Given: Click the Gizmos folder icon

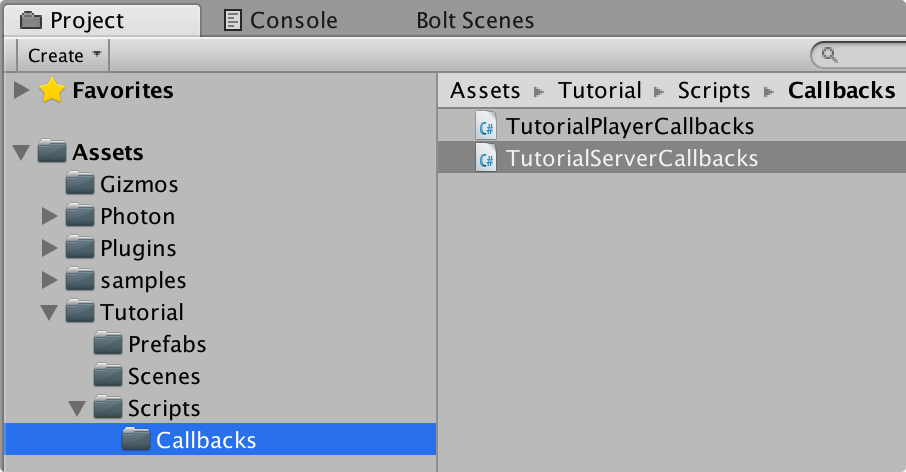Looking at the screenshot, I should tap(80, 184).
